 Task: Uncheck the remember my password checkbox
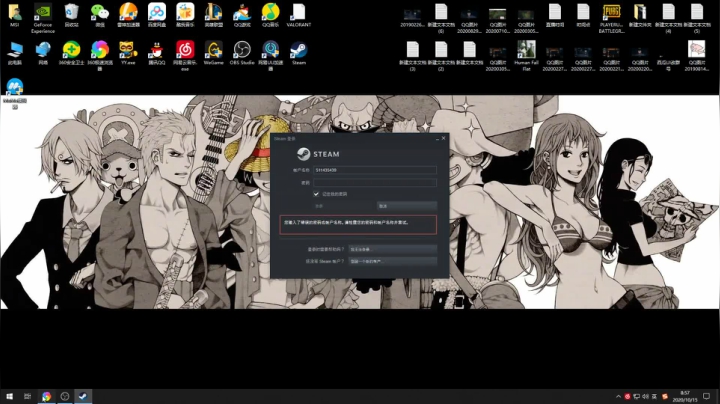pos(316,194)
